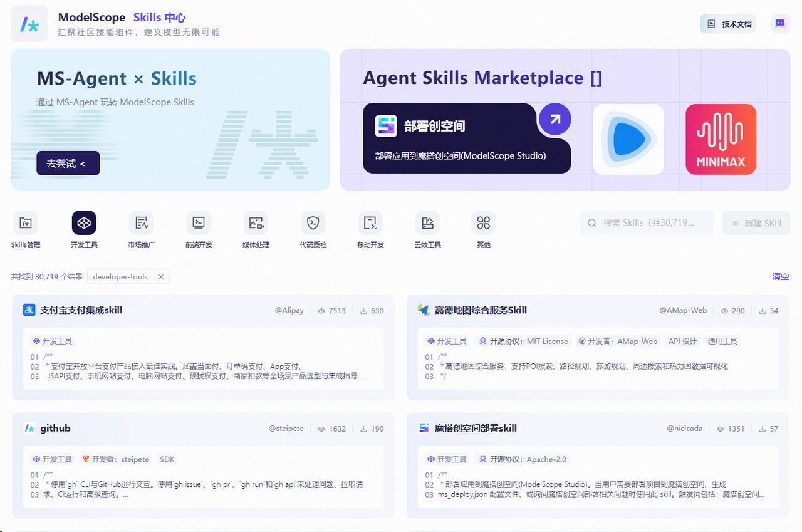This screenshot has height=532, width=802.
Task: Click the AMap logo on 高德地图综合服务Skill card
Action: click(424, 310)
